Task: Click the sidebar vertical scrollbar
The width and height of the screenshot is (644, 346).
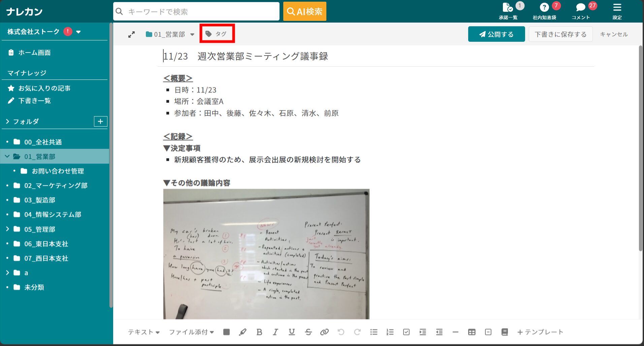Action: [111, 165]
